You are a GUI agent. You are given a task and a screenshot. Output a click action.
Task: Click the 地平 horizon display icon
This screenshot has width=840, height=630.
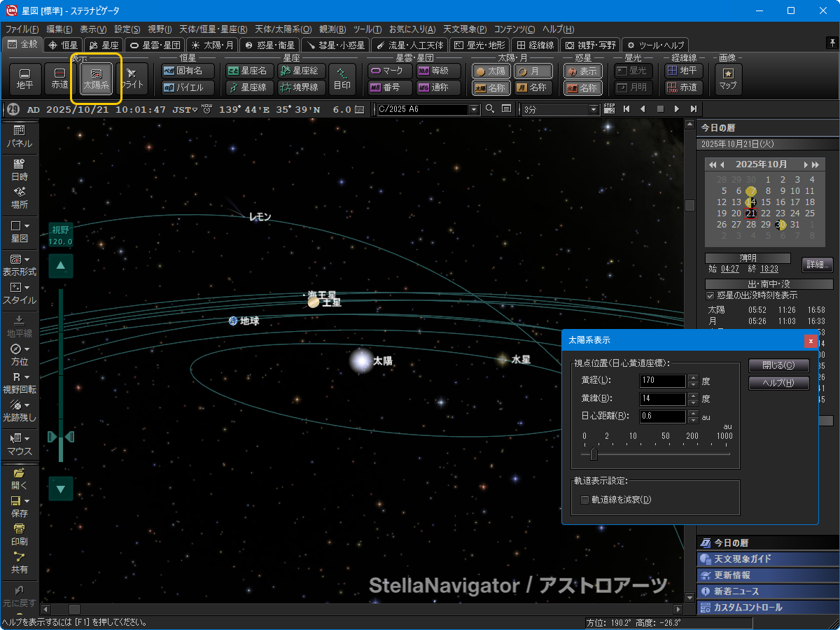(24, 78)
